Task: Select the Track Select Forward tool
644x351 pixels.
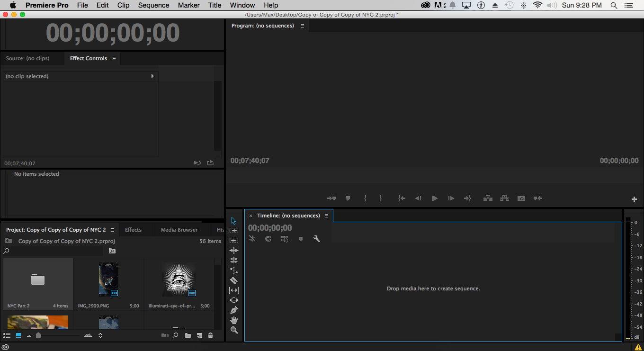Action: click(x=234, y=231)
